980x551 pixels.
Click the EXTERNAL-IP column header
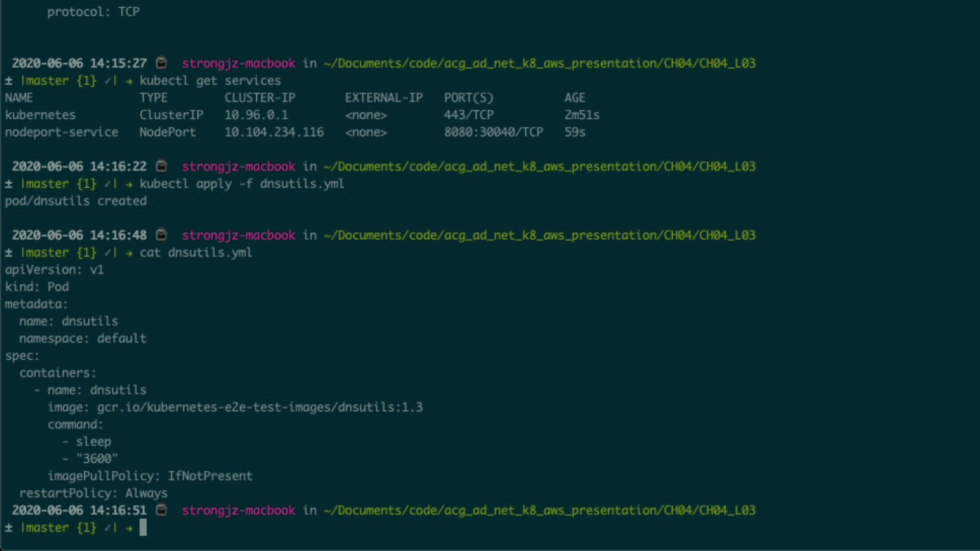click(384, 97)
